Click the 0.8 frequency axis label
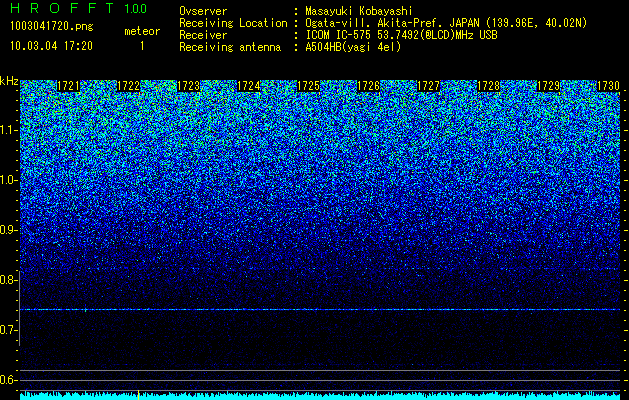The width and height of the screenshot is (629, 400). tap(9, 280)
